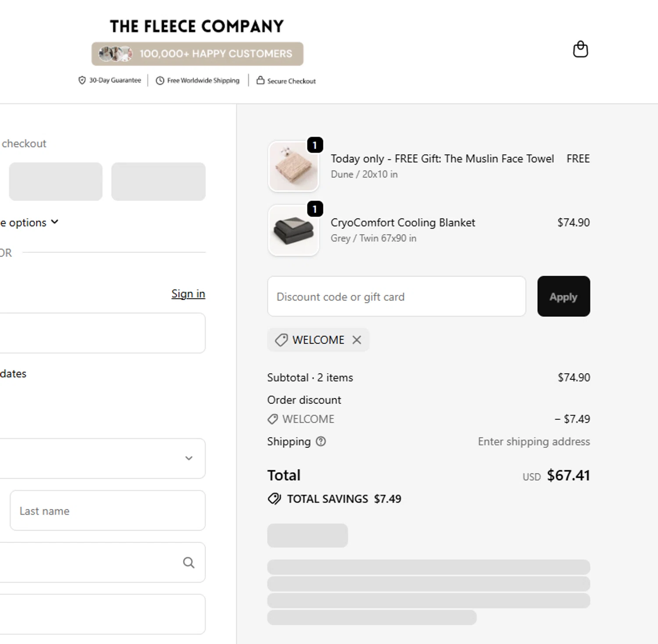The height and width of the screenshot is (644, 658).
Task: Focus the Discount code or gift card field
Action: click(x=397, y=296)
